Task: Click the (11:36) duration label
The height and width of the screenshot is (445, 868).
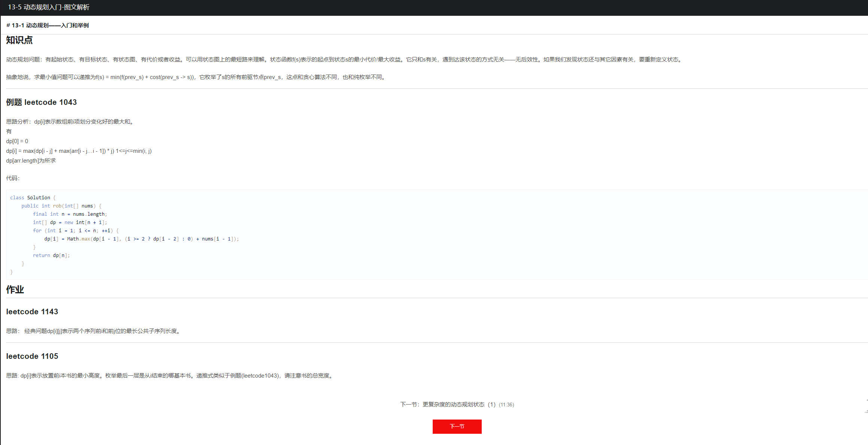Action: tap(506, 405)
